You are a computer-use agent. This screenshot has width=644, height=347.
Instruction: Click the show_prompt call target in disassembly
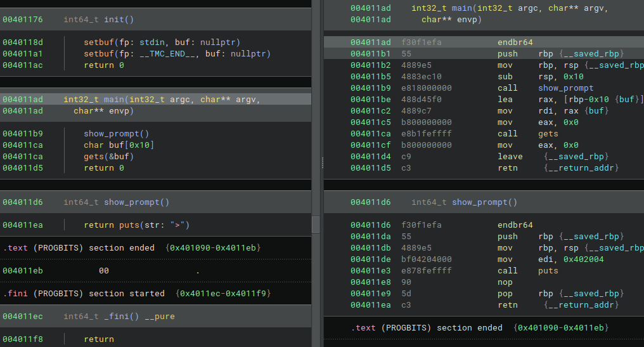pyautogui.click(x=565, y=88)
